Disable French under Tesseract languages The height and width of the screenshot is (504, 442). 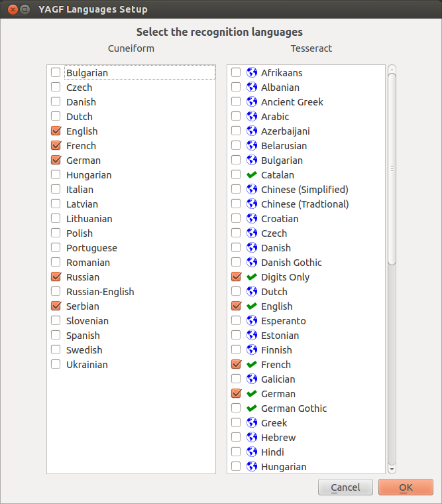click(x=236, y=365)
